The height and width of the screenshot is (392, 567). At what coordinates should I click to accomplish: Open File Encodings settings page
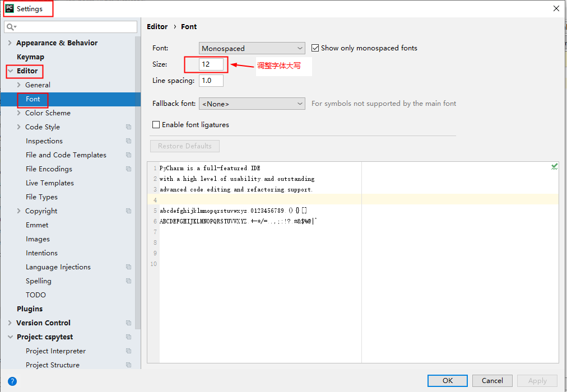point(49,169)
